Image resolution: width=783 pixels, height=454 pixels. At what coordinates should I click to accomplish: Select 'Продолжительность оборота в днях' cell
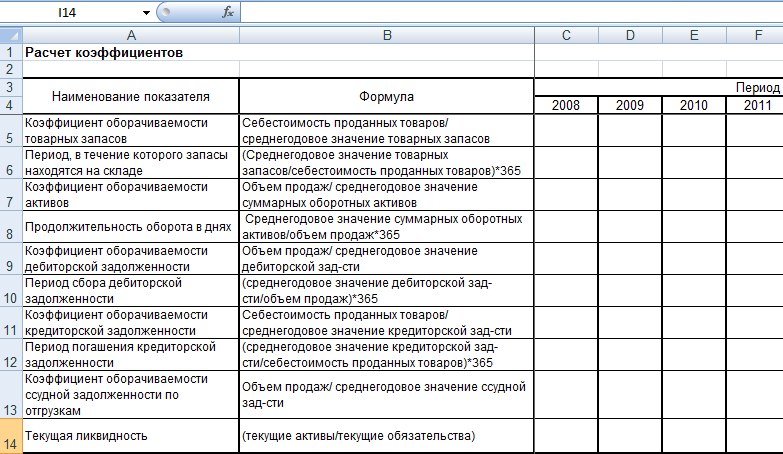point(131,227)
